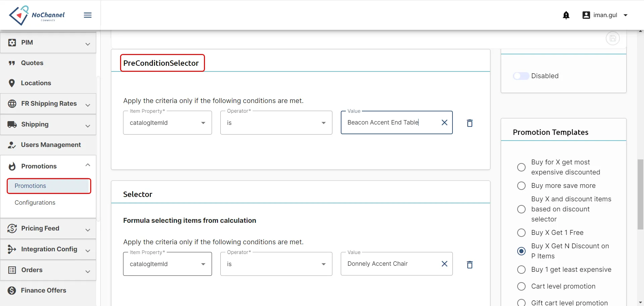Screen dimensions: 644x306
Task: Go to Users Management in sidebar
Action: (x=48, y=145)
